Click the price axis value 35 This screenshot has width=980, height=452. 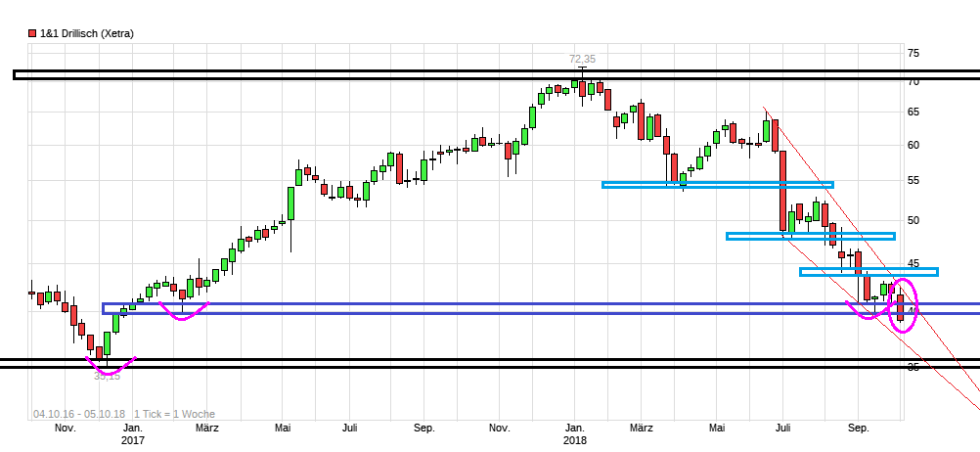913,367
